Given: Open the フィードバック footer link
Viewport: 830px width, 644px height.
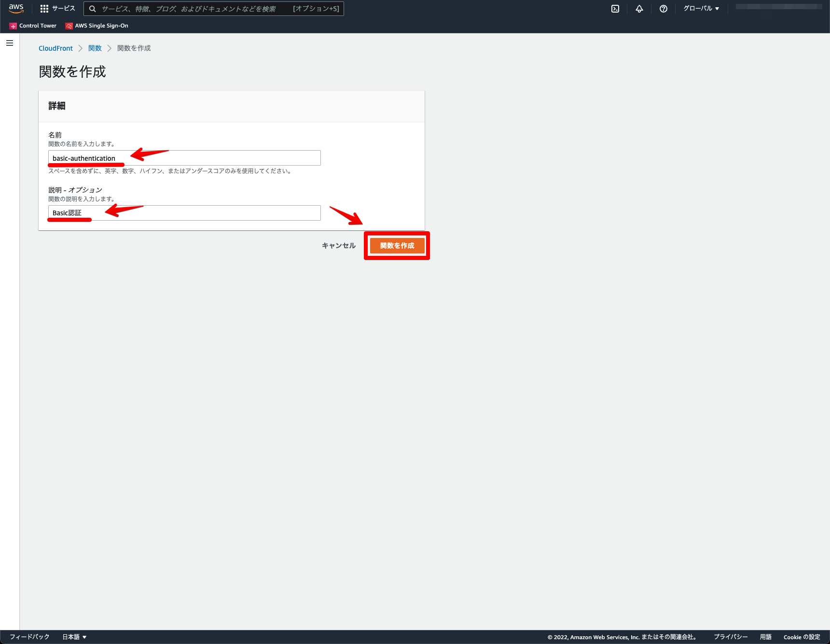Looking at the screenshot, I should pyautogui.click(x=29, y=637).
